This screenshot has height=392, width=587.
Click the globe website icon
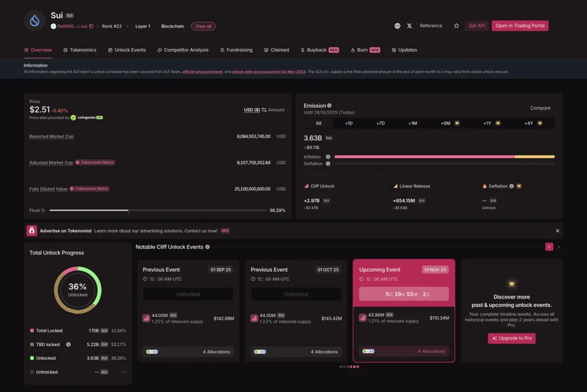pyautogui.click(x=397, y=26)
